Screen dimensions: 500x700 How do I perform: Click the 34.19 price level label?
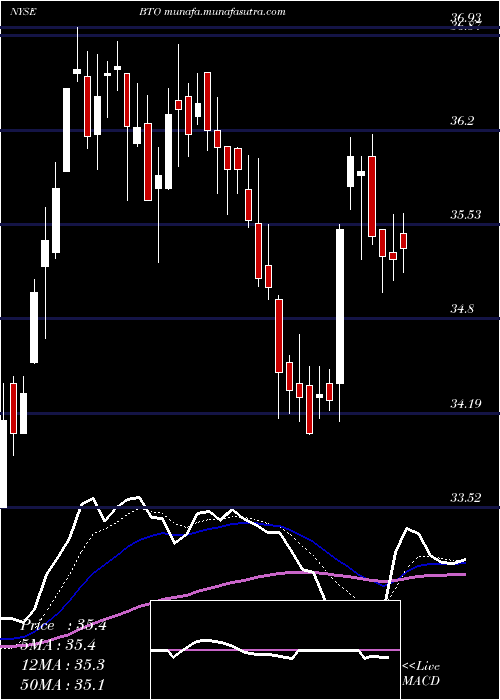(x=466, y=404)
